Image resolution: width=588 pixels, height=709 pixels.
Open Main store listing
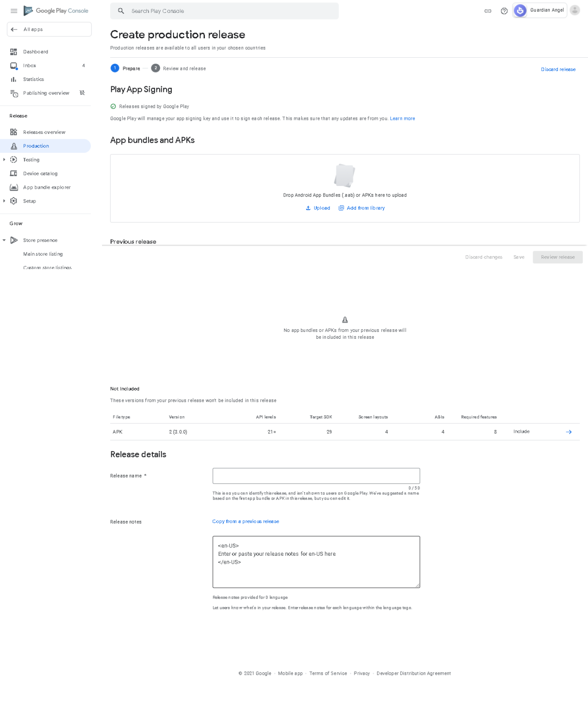click(43, 253)
